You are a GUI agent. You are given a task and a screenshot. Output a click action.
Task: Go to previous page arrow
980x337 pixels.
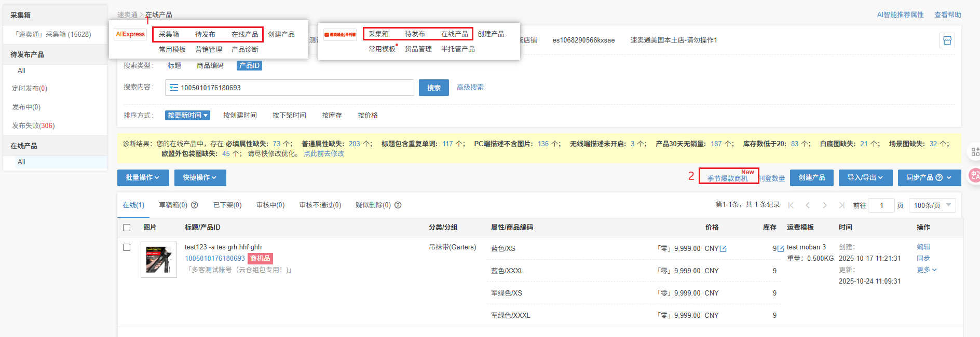(808, 205)
